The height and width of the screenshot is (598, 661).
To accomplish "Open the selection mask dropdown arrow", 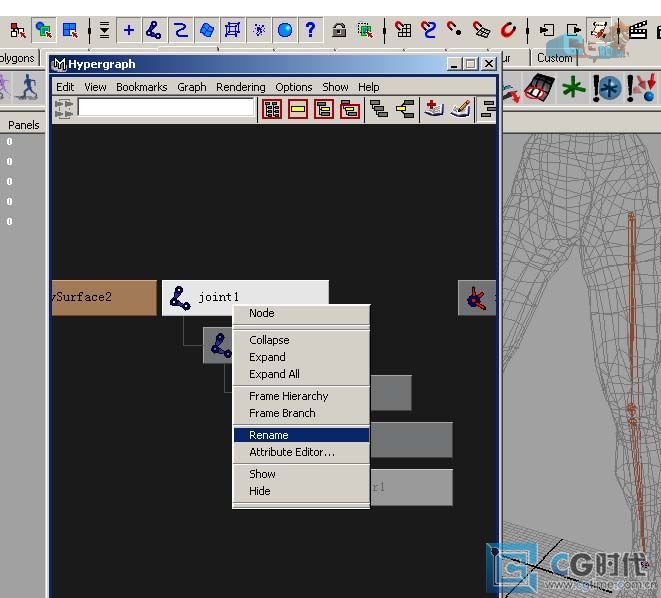I will coord(105,30).
